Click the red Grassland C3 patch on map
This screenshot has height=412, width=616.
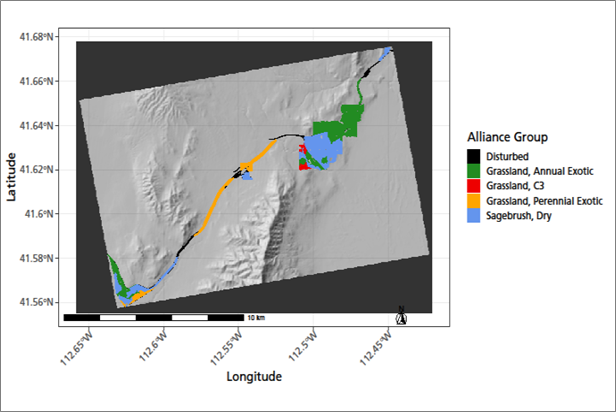pyautogui.click(x=305, y=165)
